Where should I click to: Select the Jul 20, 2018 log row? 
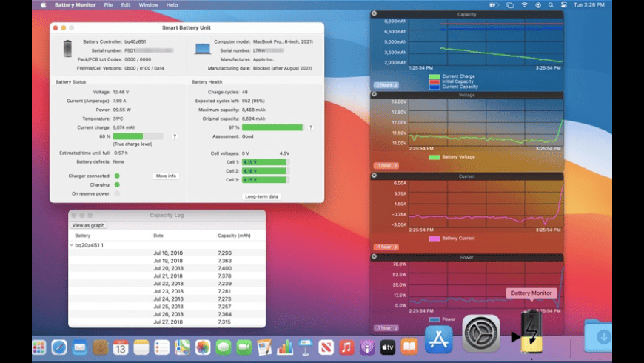[x=167, y=268]
